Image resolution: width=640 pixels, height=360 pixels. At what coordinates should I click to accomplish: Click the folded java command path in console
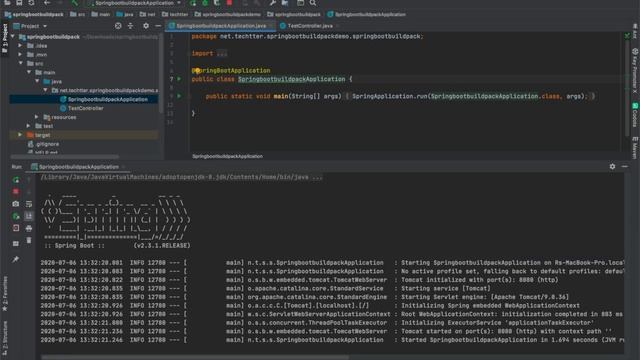pyautogui.click(x=181, y=178)
